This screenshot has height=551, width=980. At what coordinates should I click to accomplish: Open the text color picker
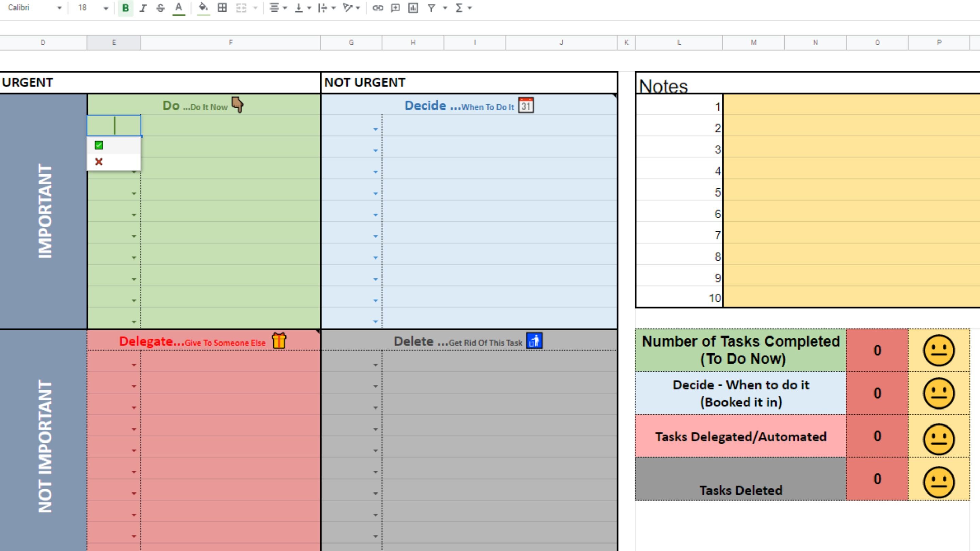coord(178,8)
